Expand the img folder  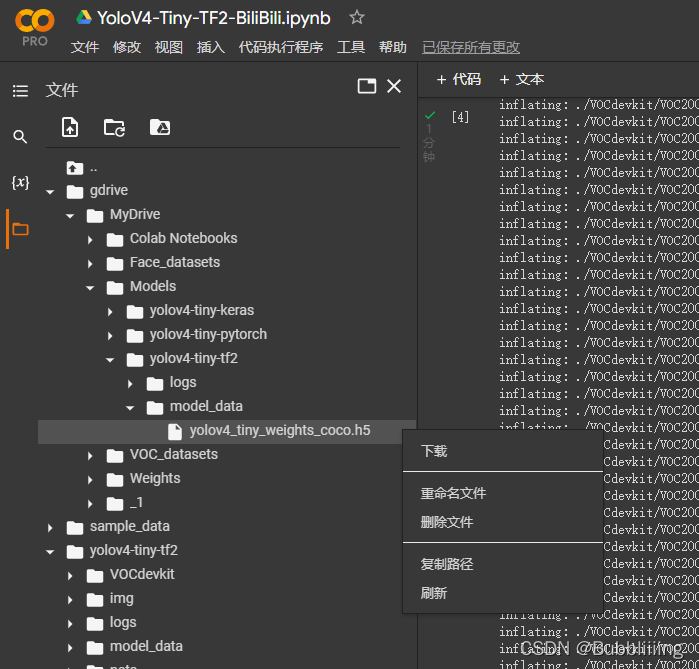(70, 600)
